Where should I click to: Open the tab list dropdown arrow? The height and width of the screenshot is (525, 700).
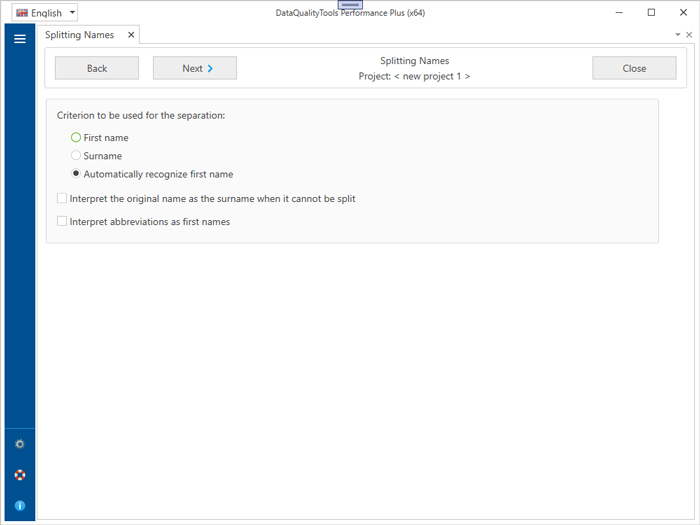(x=678, y=35)
